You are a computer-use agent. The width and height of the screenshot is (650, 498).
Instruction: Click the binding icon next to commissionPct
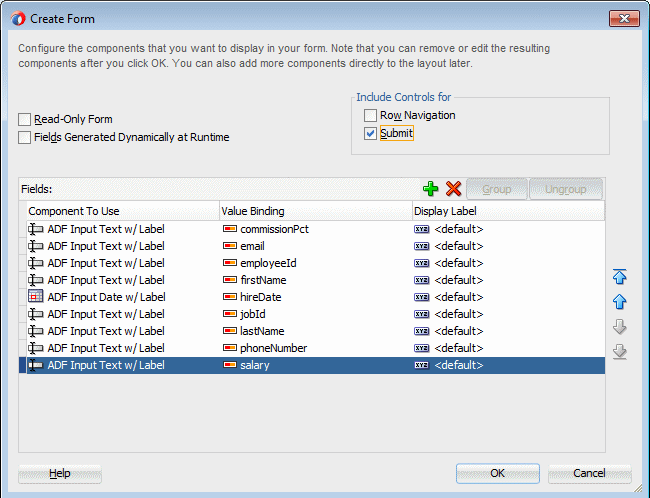point(230,229)
